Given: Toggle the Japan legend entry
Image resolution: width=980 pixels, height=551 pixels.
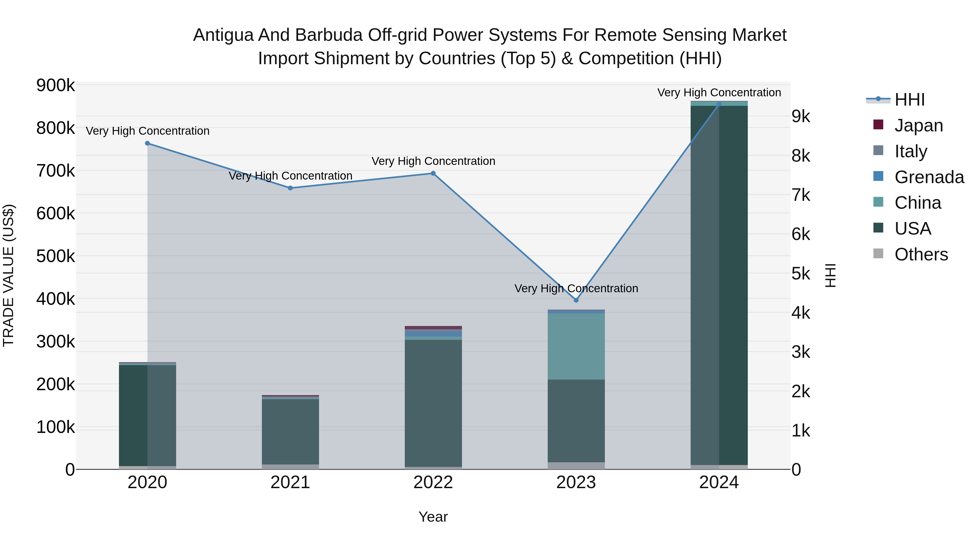Looking at the screenshot, I should click(x=908, y=125).
